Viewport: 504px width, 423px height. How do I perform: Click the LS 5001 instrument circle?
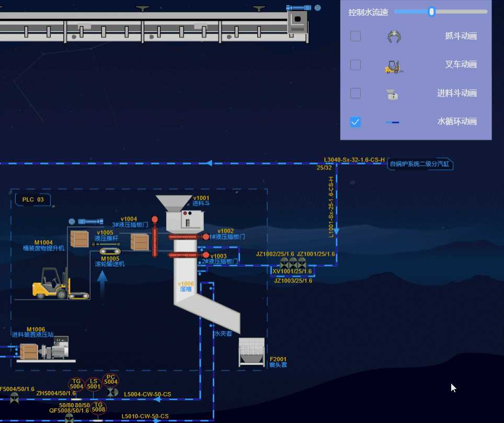pos(94,384)
